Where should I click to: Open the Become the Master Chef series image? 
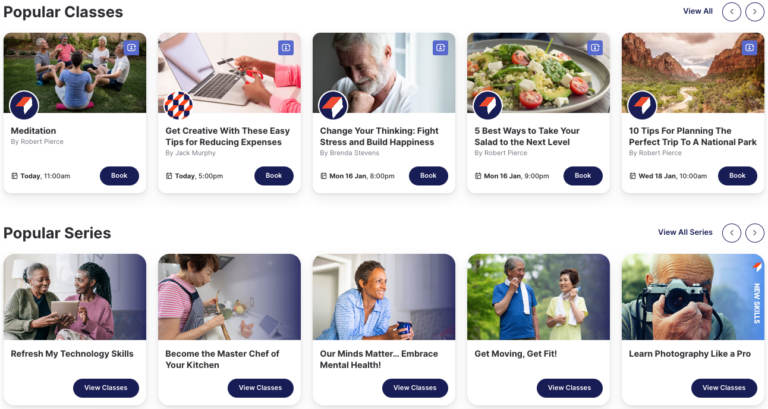(229, 297)
